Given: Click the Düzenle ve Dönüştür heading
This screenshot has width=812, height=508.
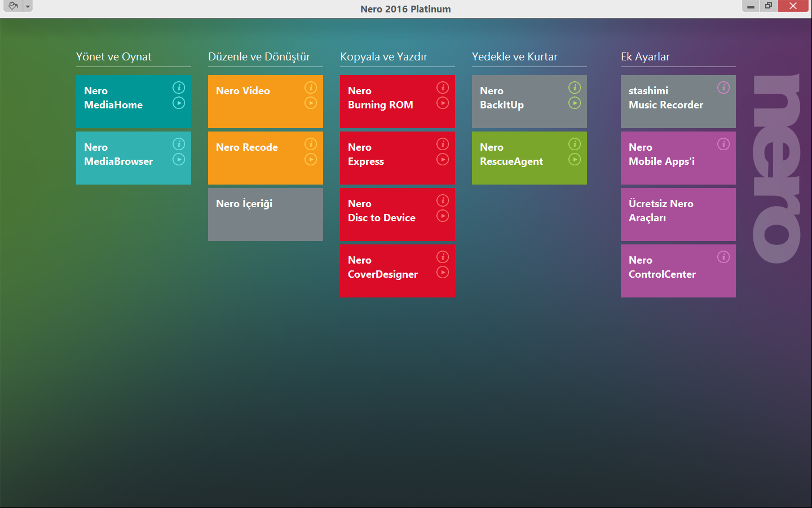Looking at the screenshot, I should (259, 56).
